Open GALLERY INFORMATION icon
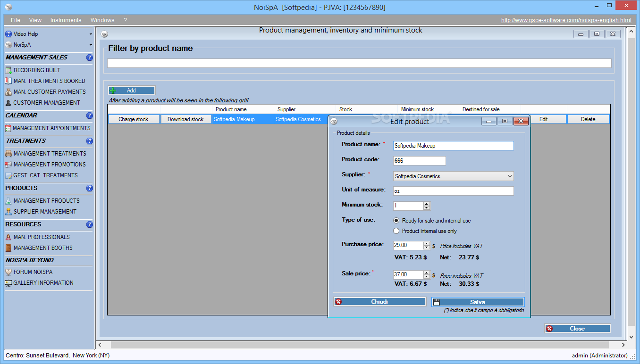This screenshot has height=364, width=640. pyautogui.click(x=8, y=283)
